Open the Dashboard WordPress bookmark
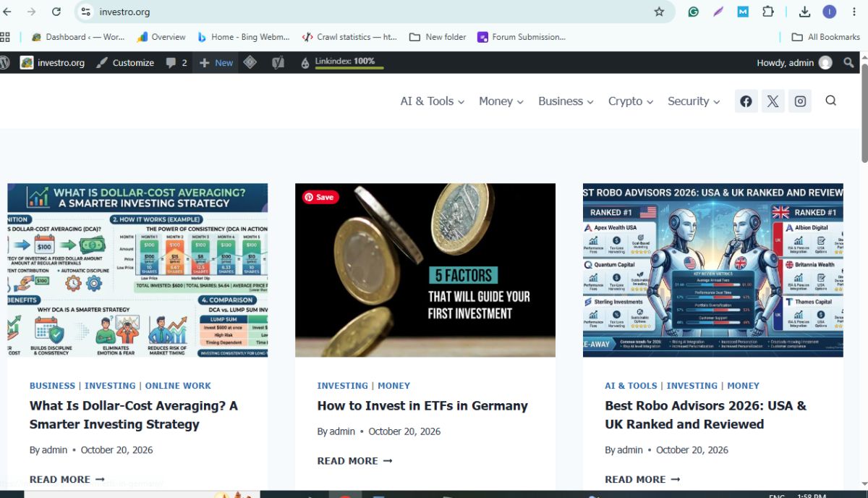This screenshot has width=868, height=498. [x=78, y=37]
